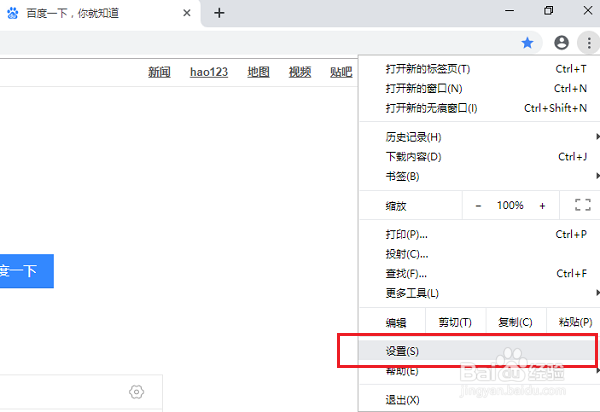Click 剪切(T) in edit row

455,322
